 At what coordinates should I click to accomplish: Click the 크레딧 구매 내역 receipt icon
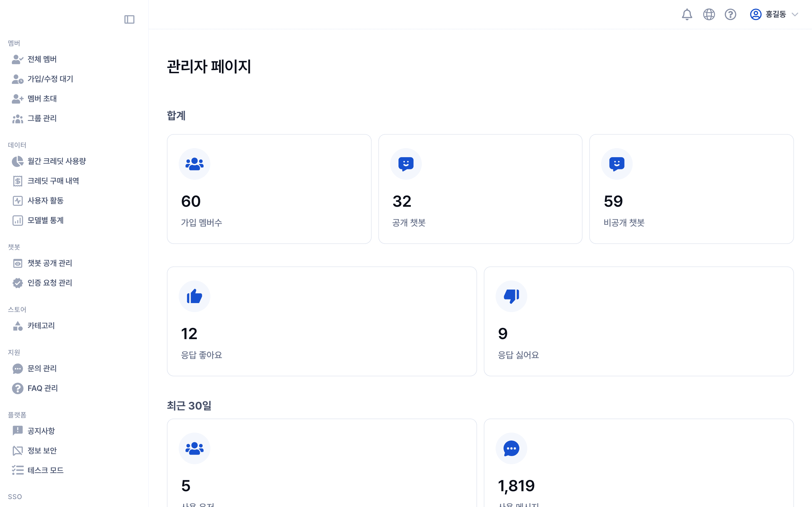pyautogui.click(x=17, y=181)
